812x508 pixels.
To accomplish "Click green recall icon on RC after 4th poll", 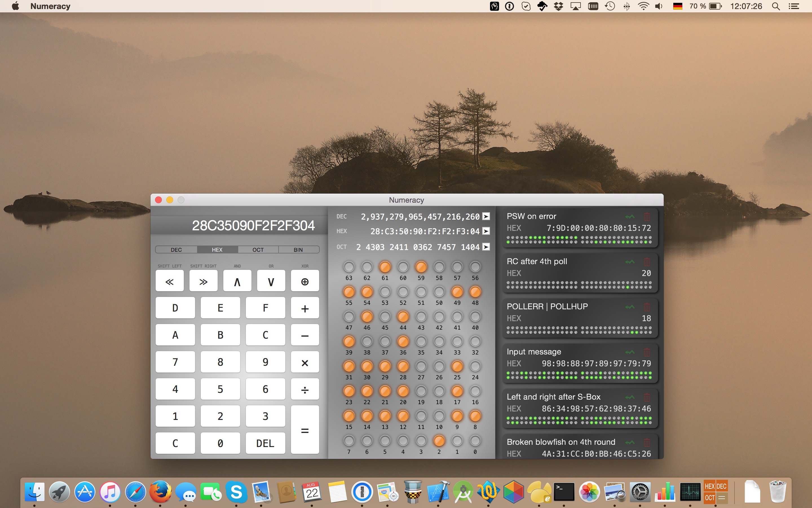I will [x=630, y=262].
